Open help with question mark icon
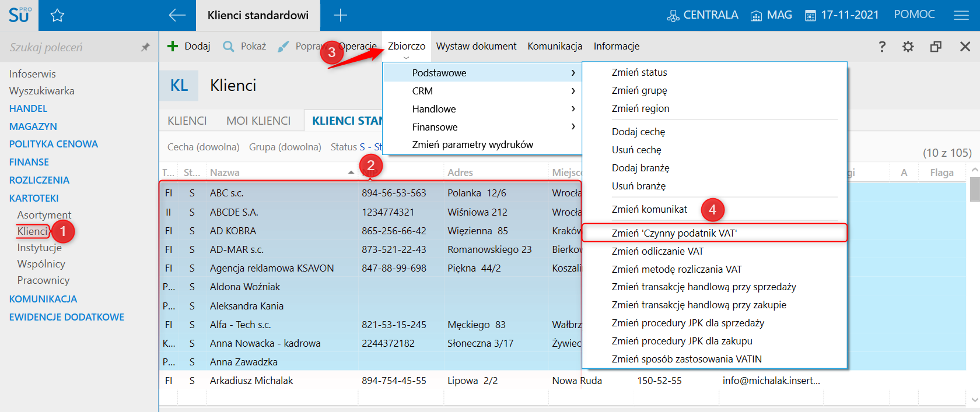The height and width of the screenshot is (412, 980). coord(882,47)
